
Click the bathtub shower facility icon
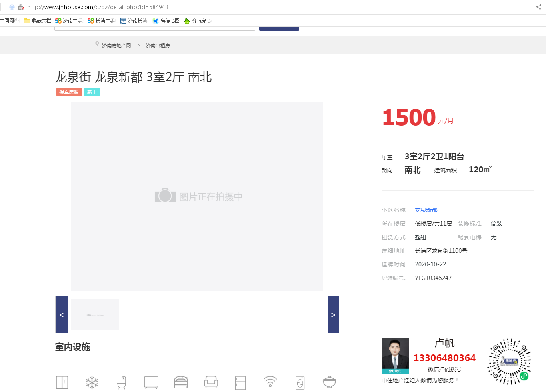coord(122,382)
